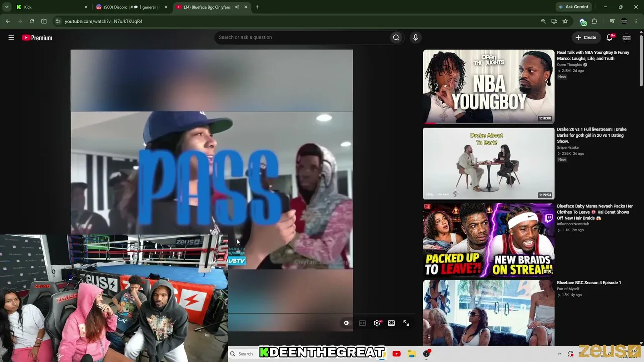Open the 'Packed Up To Leave' thumbnail
The width and height of the screenshot is (644, 362).
(x=489, y=240)
